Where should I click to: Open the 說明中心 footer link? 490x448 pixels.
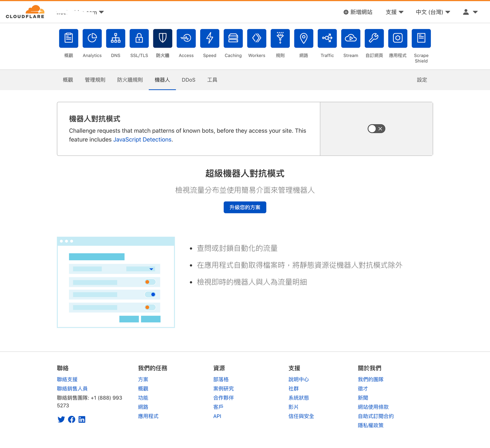[x=299, y=379]
